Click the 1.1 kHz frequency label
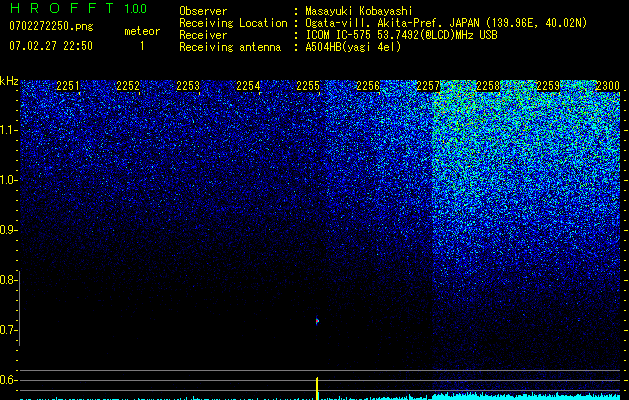Screen dimensions: 629x400 pyautogui.click(x=8, y=130)
